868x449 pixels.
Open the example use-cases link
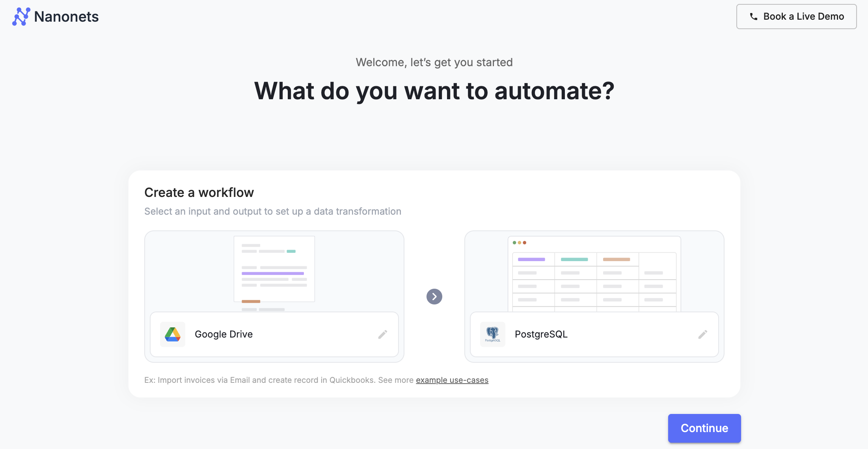point(452,380)
